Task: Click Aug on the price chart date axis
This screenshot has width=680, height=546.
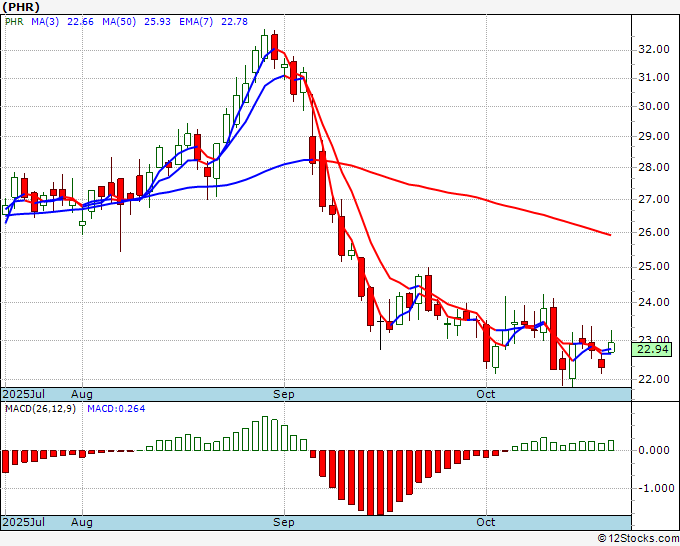Action: (82, 394)
